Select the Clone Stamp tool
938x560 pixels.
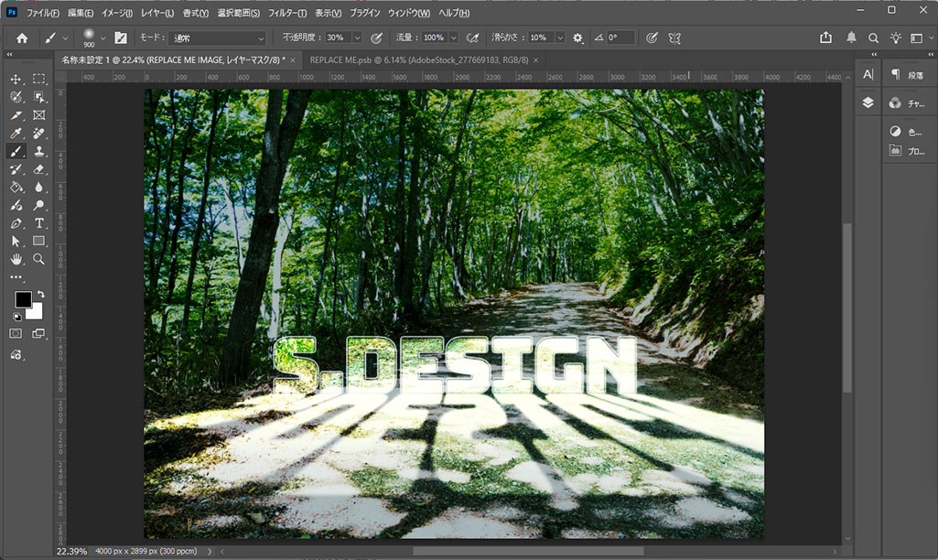[39, 151]
